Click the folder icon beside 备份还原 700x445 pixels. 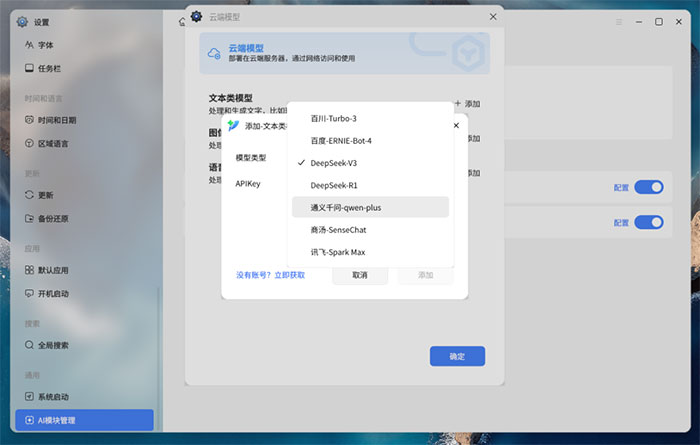click(x=29, y=218)
